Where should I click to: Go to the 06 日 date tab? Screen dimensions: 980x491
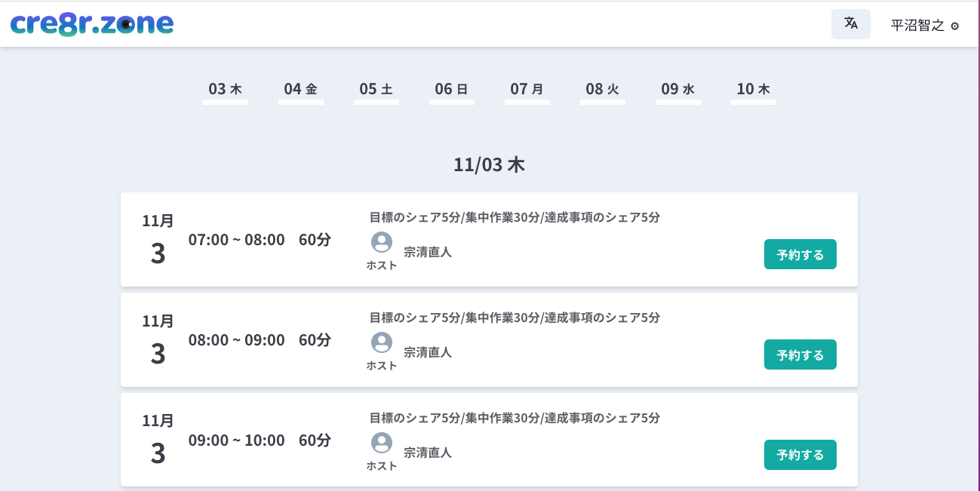click(451, 89)
